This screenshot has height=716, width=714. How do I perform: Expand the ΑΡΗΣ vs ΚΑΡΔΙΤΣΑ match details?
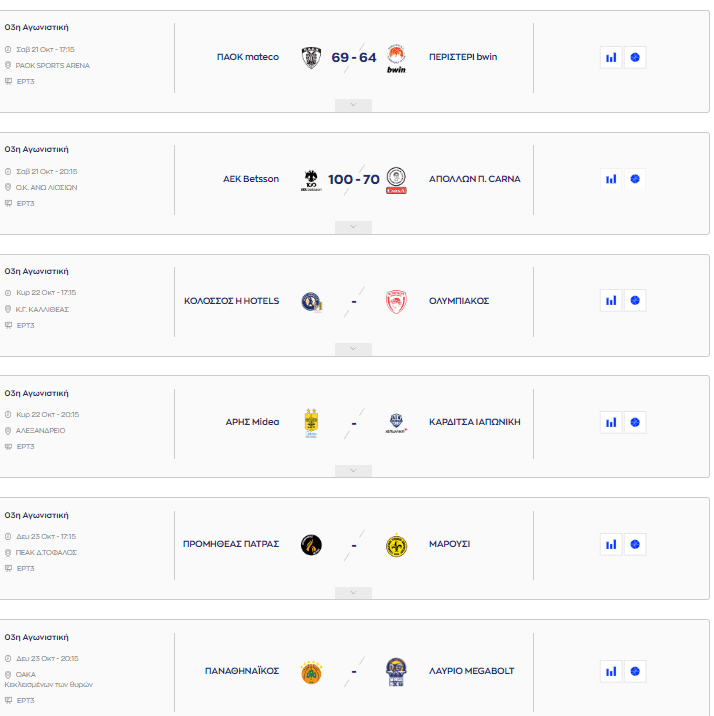coord(353,471)
